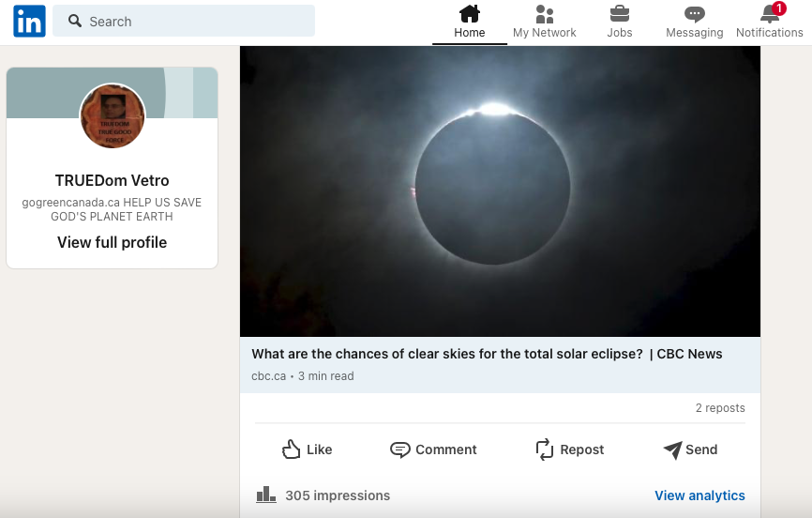The image size is (812, 518).
Task: Click the magnifying glass search icon
Action: [76, 21]
